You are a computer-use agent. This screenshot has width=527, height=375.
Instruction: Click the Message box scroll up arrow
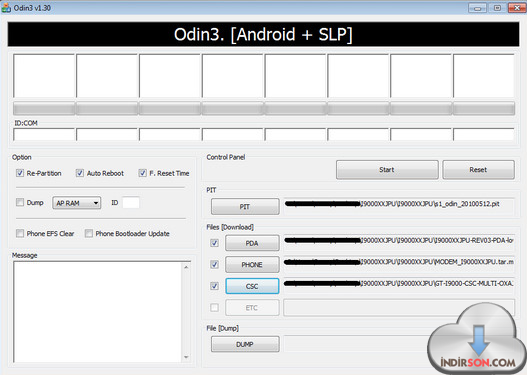(x=186, y=267)
